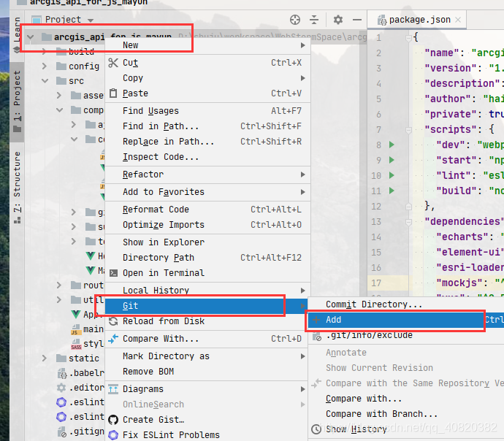Open the Z: Structure tool window

click(17, 187)
